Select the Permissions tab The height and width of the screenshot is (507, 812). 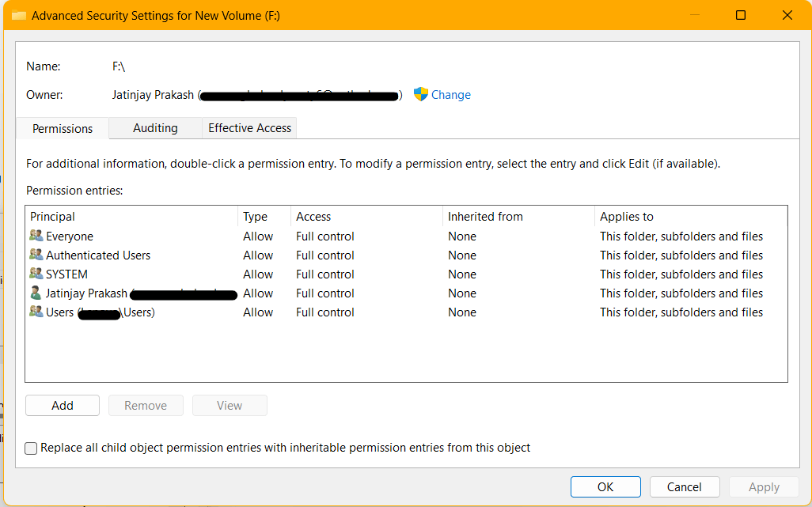(63, 129)
